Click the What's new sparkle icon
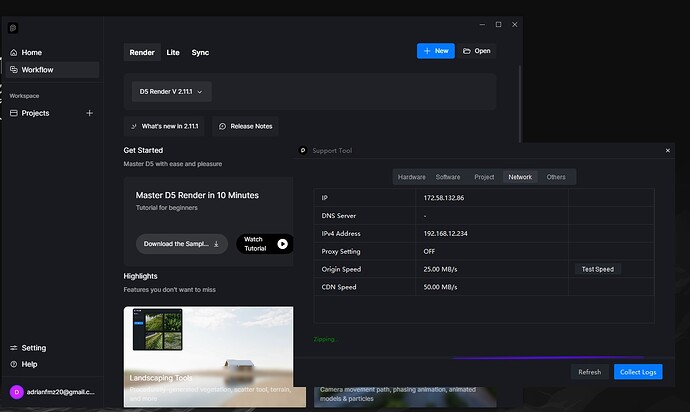Viewport: 690px width, 412px height. pyautogui.click(x=133, y=126)
